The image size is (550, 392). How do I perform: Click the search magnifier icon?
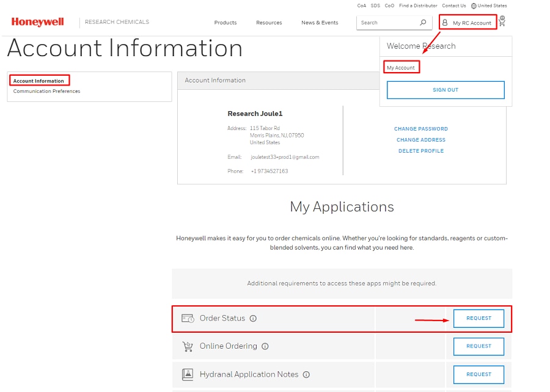[x=423, y=23]
